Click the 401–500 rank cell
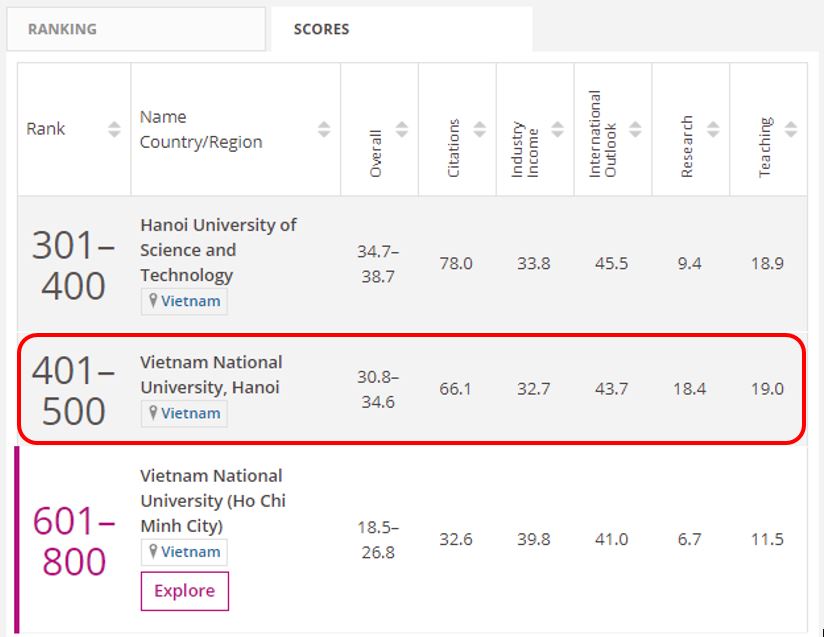825x637 pixels. 73,390
